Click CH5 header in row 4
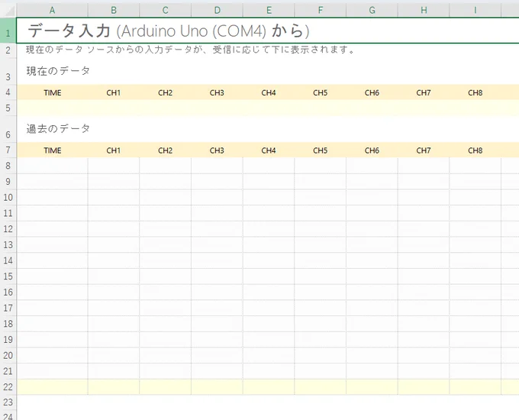 (x=320, y=92)
